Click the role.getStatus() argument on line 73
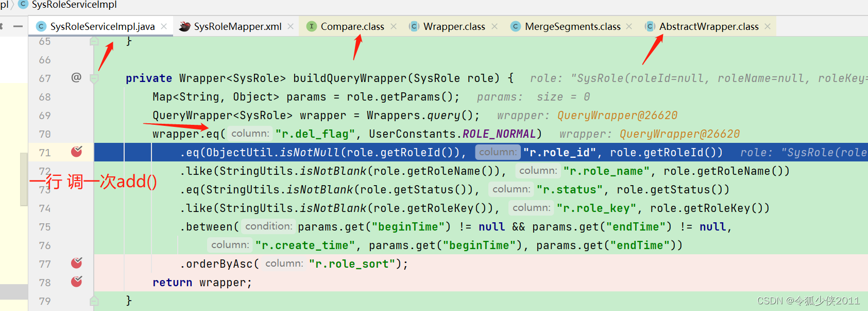868x311 pixels. (x=670, y=190)
